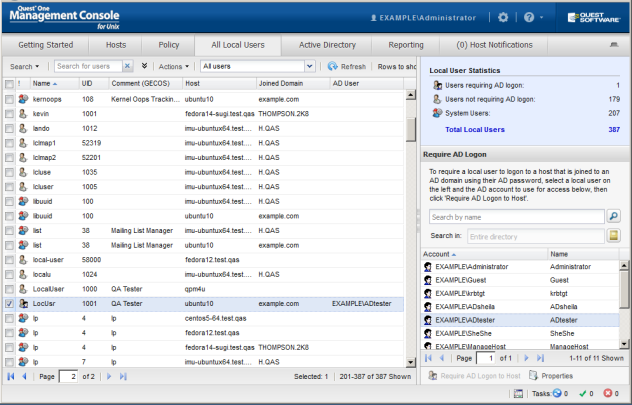This screenshot has height=405, width=632.
Task: Go to next page of AD accounts
Action: tap(526, 358)
